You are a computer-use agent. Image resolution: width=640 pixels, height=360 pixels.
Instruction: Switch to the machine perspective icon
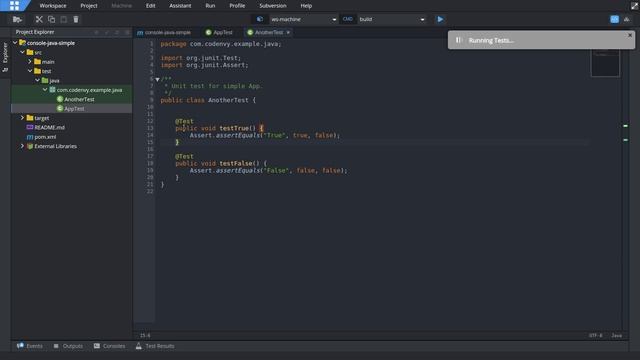(x=627, y=19)
